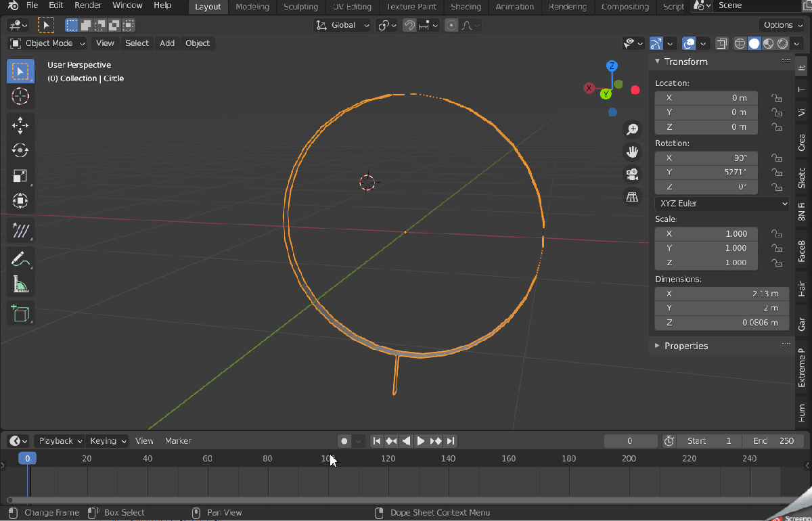The width and height of the screenshot is (812, 521).
Task: Click the zoom viewport magnifier icon
Action: (x=632, y=129)
